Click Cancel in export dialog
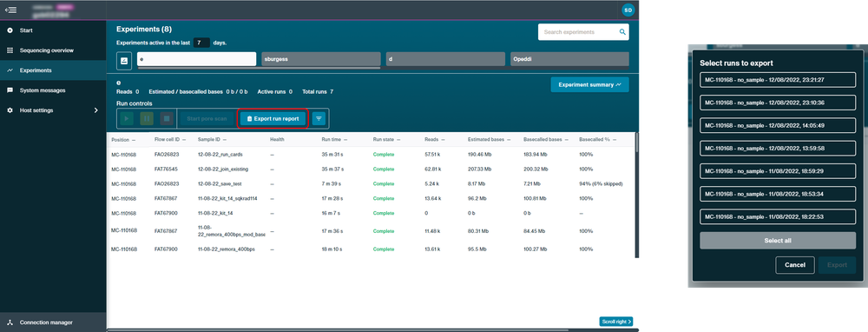 795,265
